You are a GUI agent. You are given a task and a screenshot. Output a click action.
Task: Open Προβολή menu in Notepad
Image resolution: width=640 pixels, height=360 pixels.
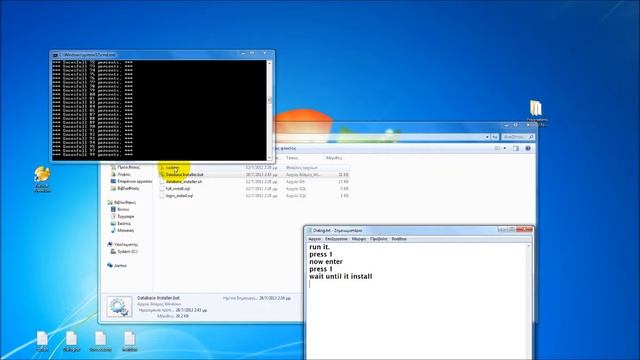coord(379,239)
